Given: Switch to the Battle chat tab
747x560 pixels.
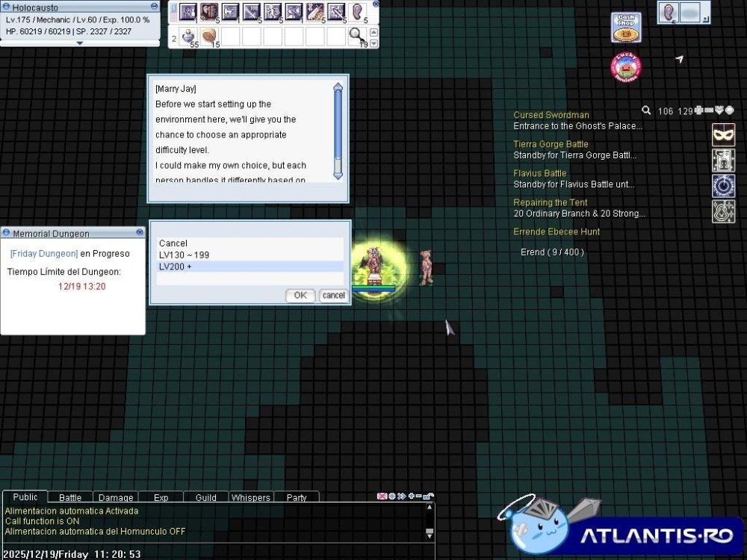Looking at the screenshot, I should (x=70, y=497).
